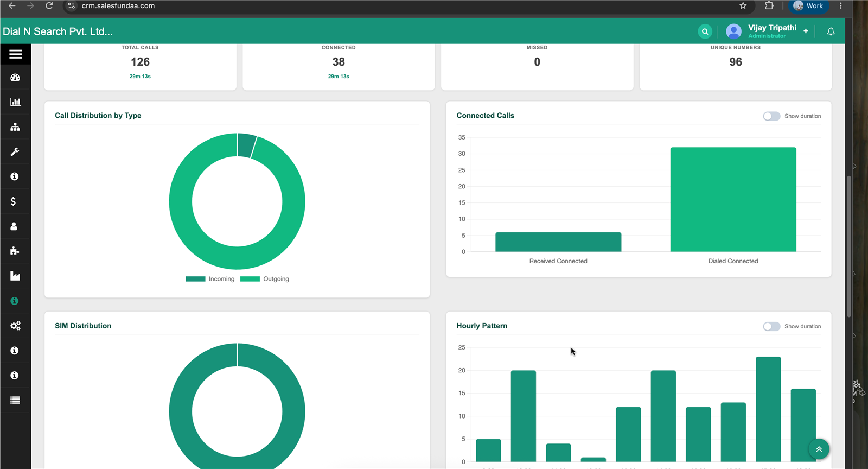The width and height of the screenshot is (868, 469).
Task: View site information icon in address bar
Action: tap(72, 5)
